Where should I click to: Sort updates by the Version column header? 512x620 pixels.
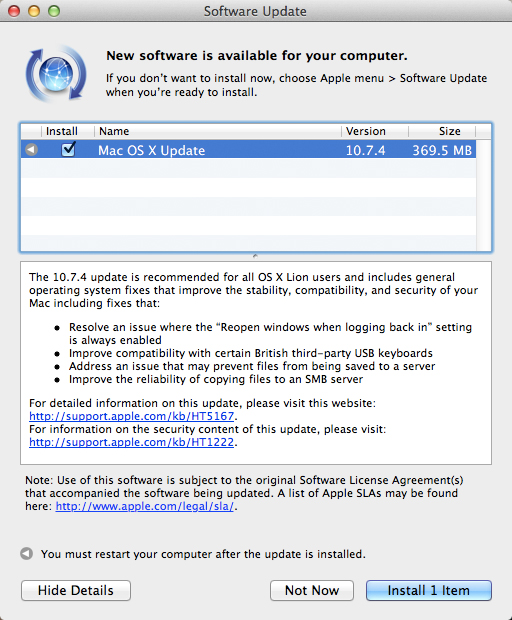pos(374,131)
